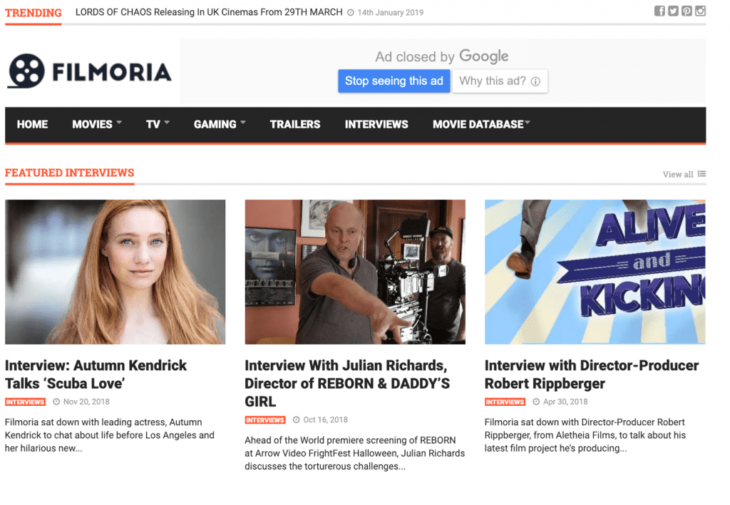Go to the Home menu item
The image size is (730, 505).
pos(32,124)
